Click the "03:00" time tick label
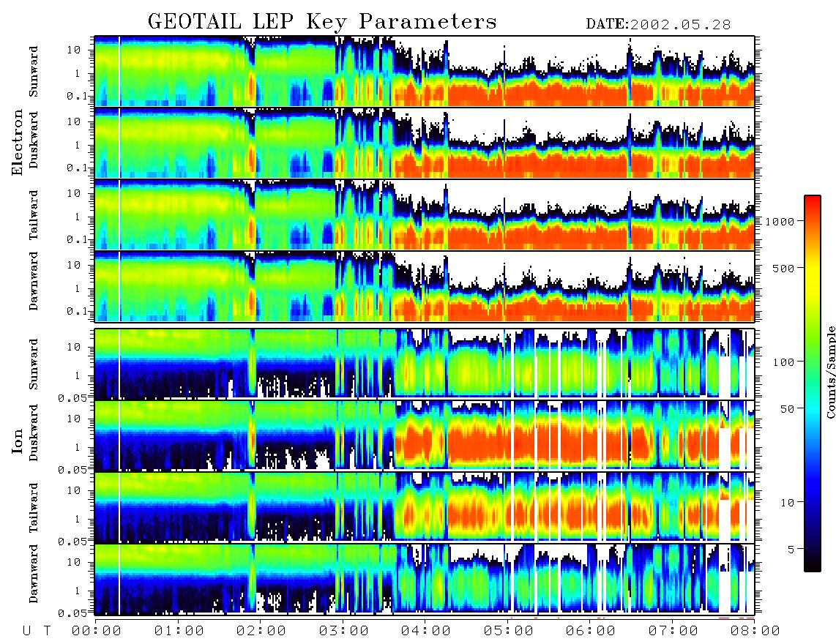This screenshot has width=836, height=644. [344, 632]
